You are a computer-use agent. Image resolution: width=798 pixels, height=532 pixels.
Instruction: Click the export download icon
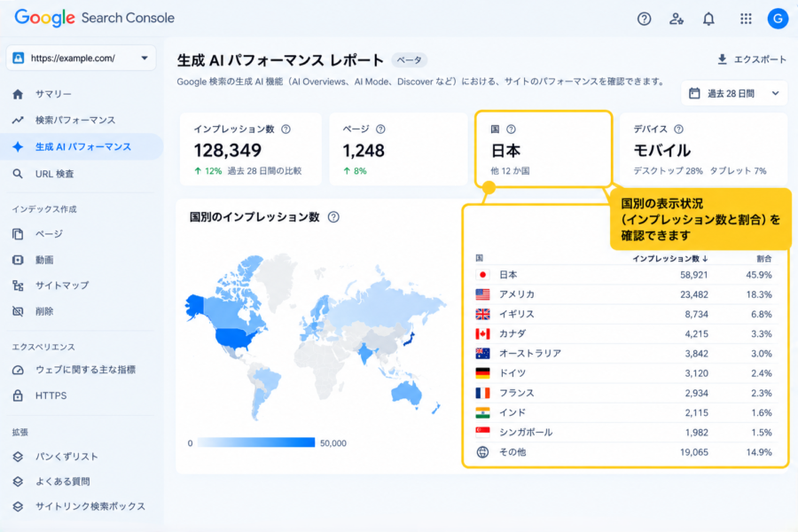pos(722,59)
